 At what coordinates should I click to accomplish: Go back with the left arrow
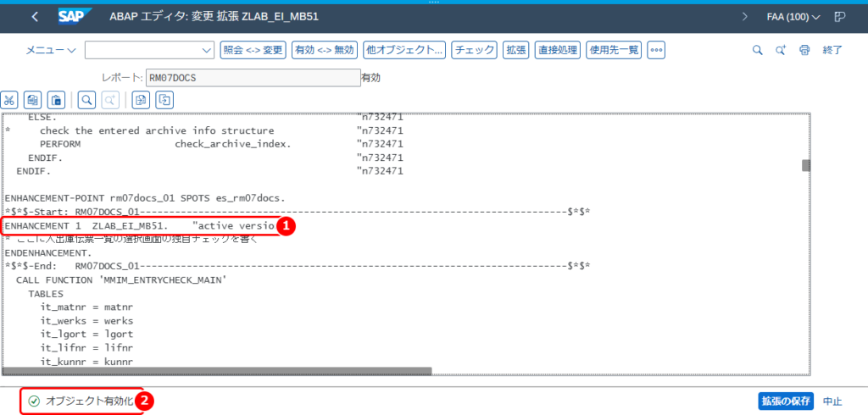coord(35,17)
